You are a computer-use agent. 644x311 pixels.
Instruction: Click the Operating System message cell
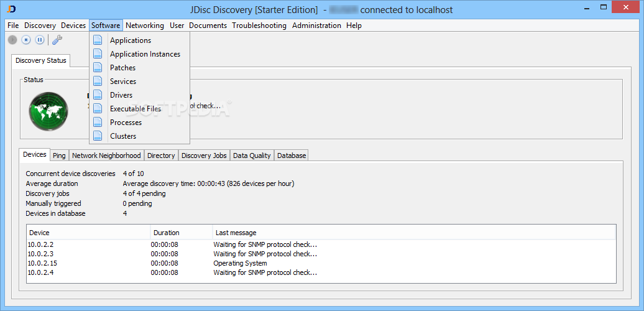(241, 263)
